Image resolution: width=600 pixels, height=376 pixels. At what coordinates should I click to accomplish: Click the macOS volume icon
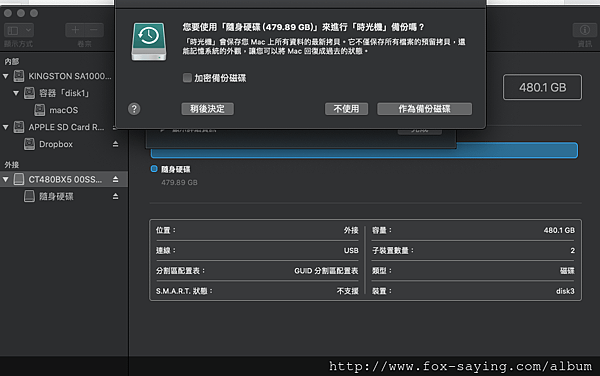tap(39, 110)
